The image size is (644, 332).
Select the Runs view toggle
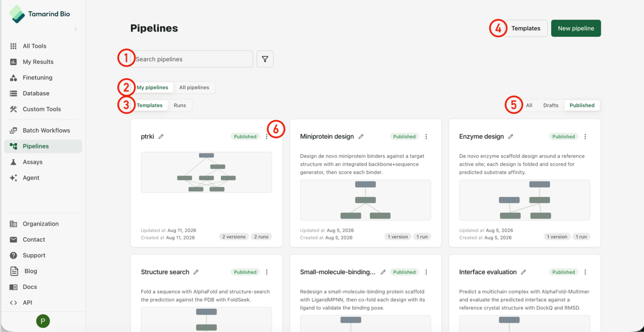point(180,105)
